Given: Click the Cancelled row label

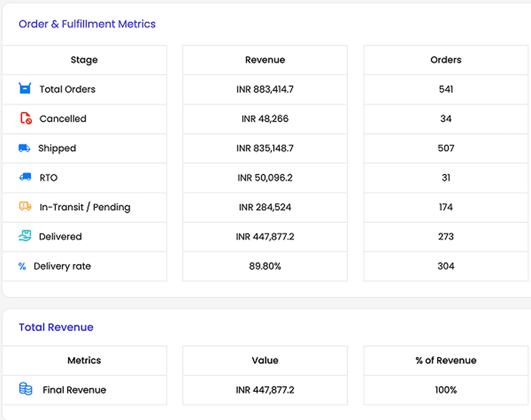Looking at the screenshot, I should [63, 119].
